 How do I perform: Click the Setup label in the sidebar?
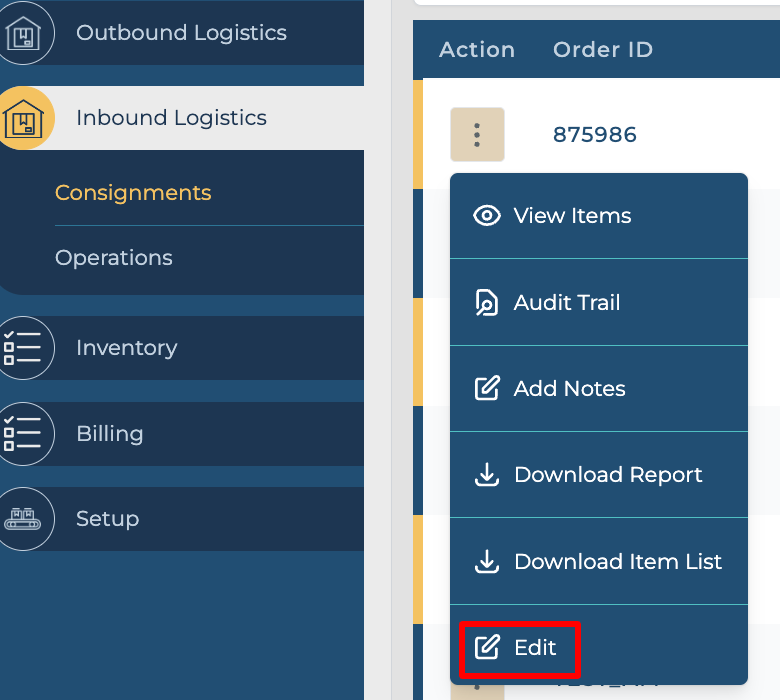click(x=107, y=519)
